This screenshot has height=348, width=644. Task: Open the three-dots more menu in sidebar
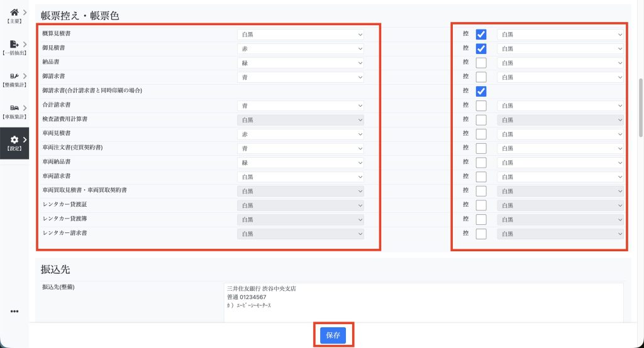14,311
